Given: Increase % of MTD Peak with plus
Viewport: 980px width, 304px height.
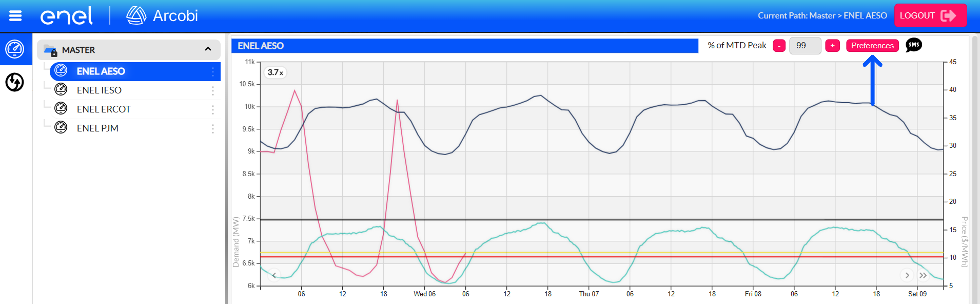Looking at the screenshot, I should click(832, 46).
